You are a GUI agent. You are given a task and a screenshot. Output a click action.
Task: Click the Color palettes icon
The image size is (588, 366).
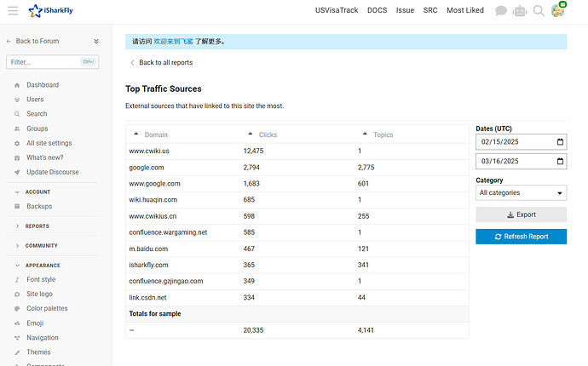click(x=17, y=309)
